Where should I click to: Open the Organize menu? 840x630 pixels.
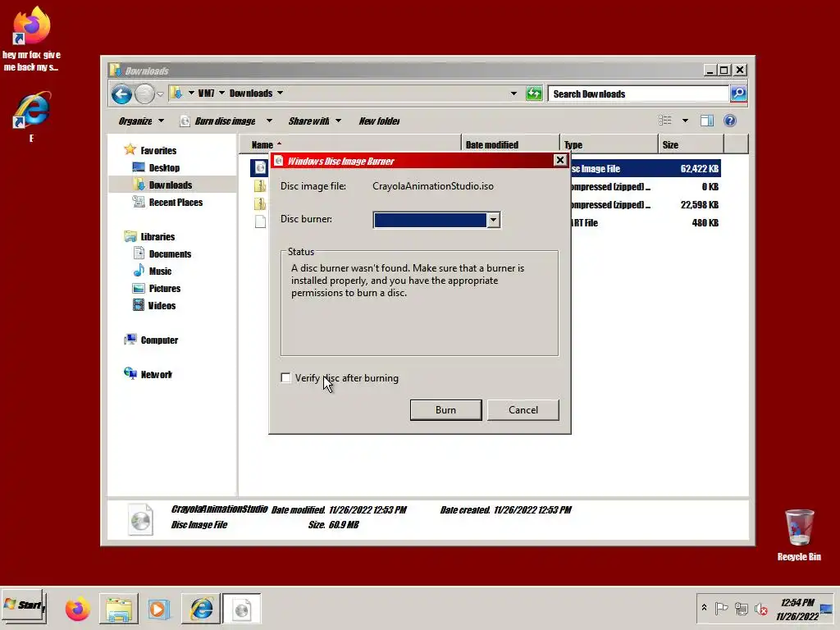[141, 121]
